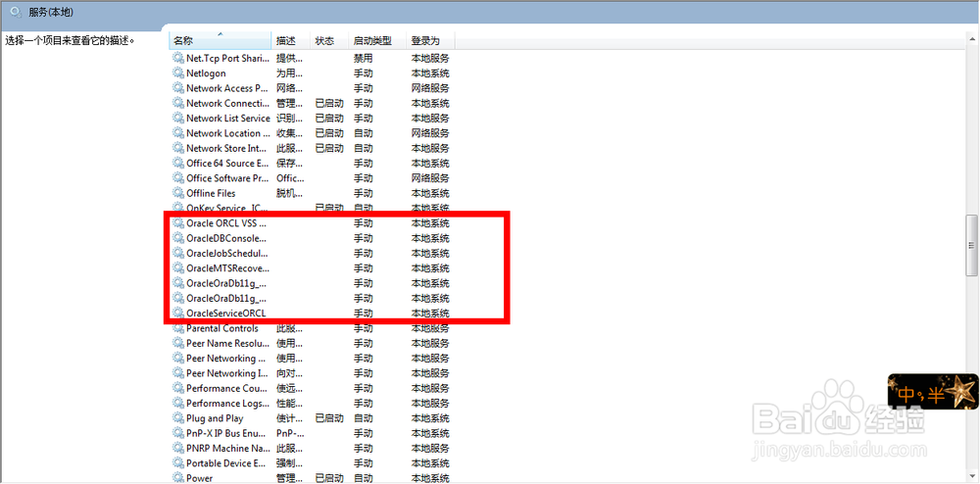Click the Offic... description of Office Software Pr...
980x484 pixels.
click(x=290, y=178)
